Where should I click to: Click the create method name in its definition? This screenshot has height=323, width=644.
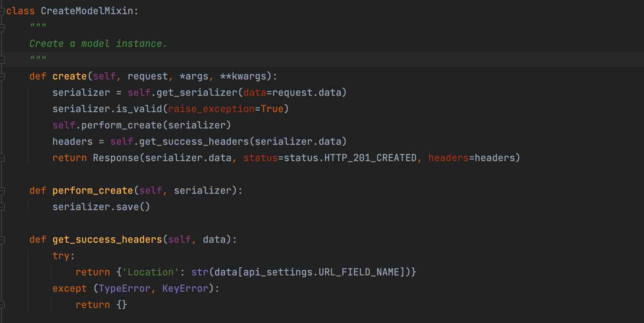coord(70,76)
